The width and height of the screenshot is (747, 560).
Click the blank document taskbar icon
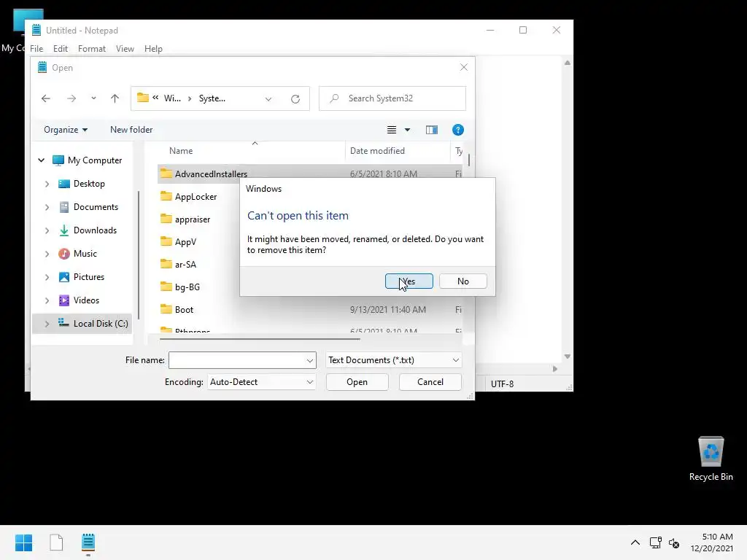[x=56, y=542]
